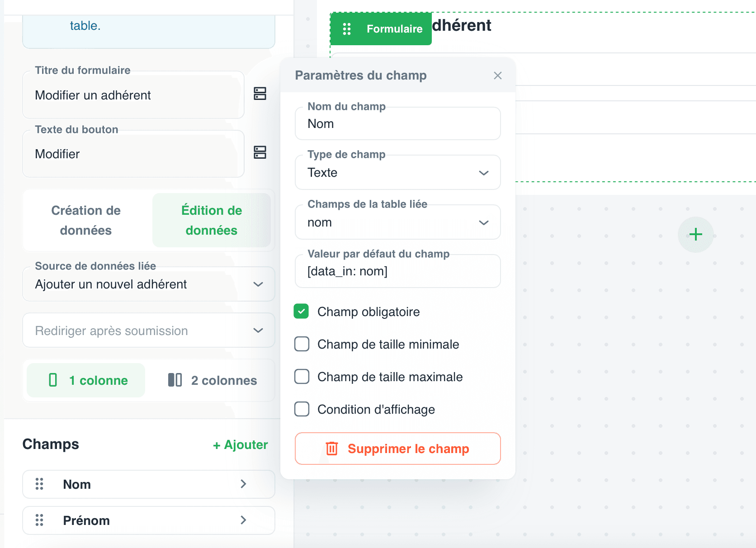The image size is (756, 548).
Task: Click the Texte du bouton input
Action: click(133, 154)
